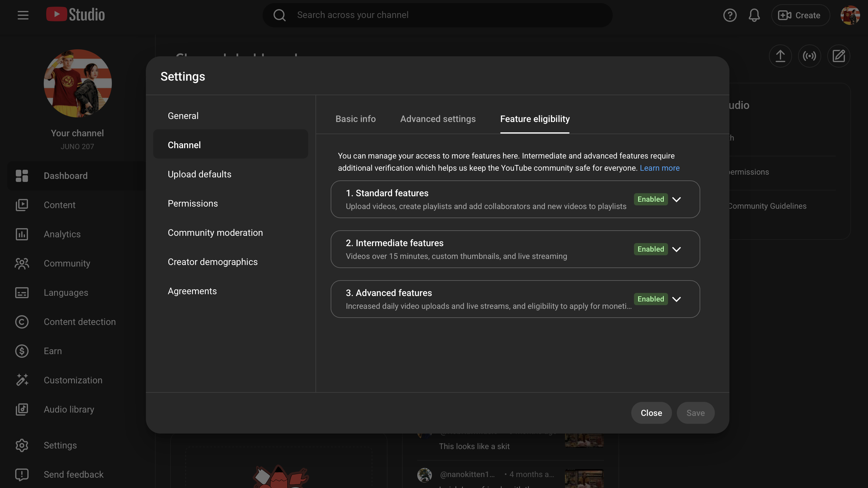This screenshot has width=868, height=488.
Task: Open the account avatar in the top bar
Action: click(x=850, y=15)
